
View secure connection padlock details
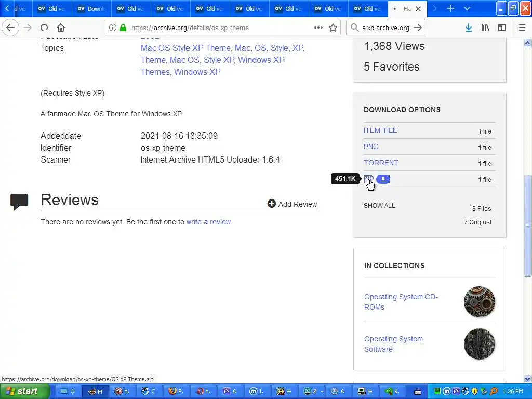(123, 28)
